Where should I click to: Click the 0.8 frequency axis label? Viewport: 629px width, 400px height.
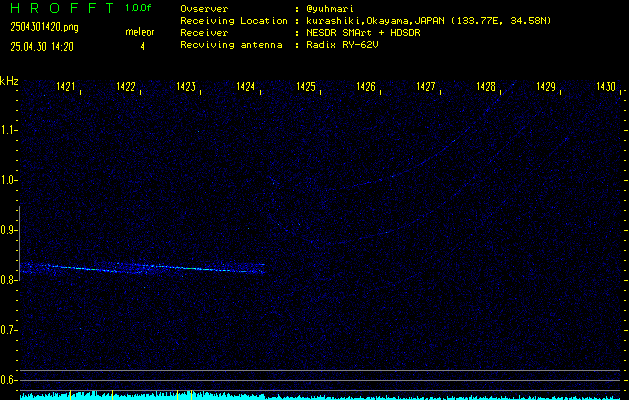(8, 280)
